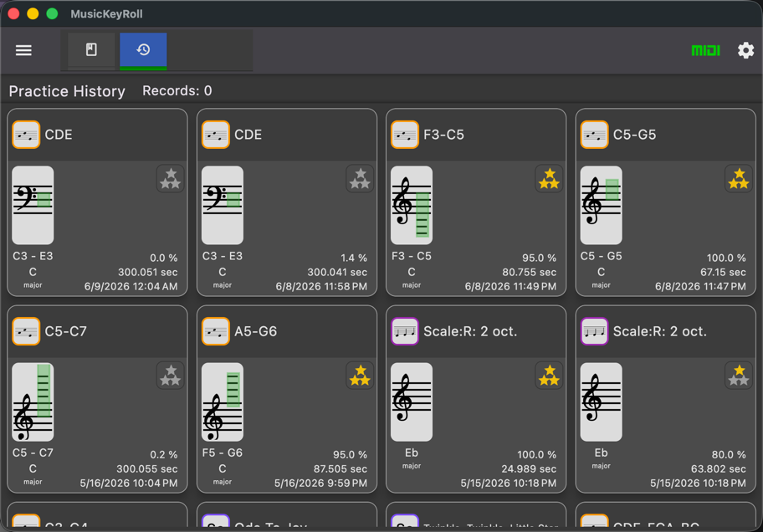The width and height of the screenshot is (763, 532).
Task: Click the '300.051 sec' duration
Action: click(147, 272)
